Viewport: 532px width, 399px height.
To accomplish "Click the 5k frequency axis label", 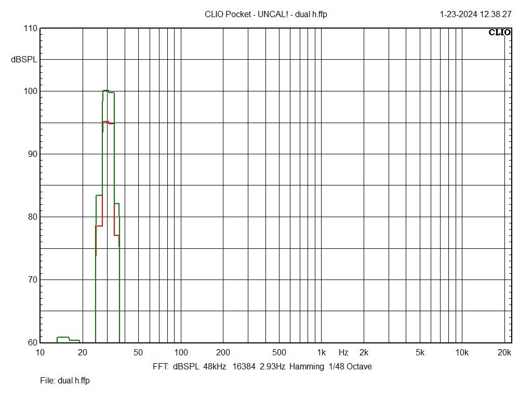I will point(420,353).
